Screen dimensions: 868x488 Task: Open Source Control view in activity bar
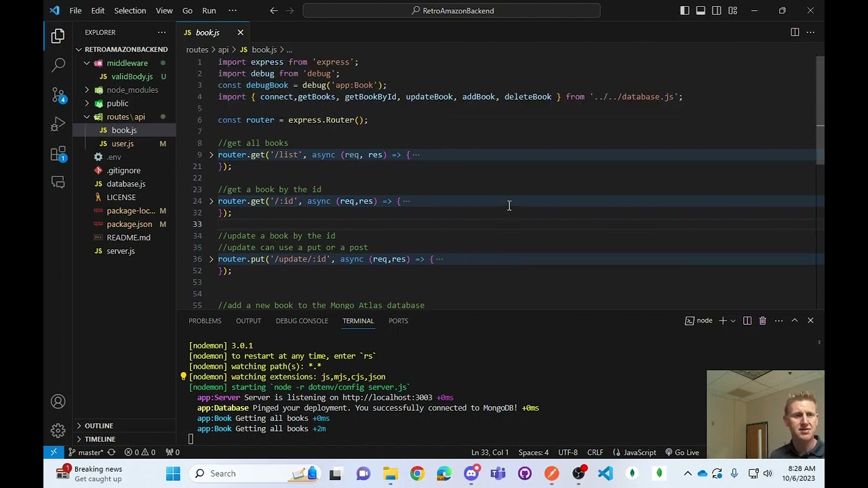(x=58, y=95)
